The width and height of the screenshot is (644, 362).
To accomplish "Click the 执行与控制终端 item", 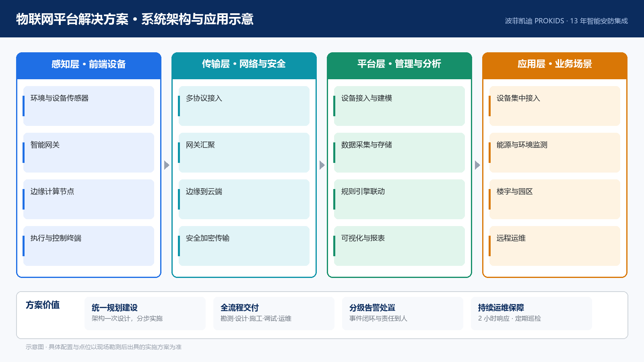I will (89, 246).
